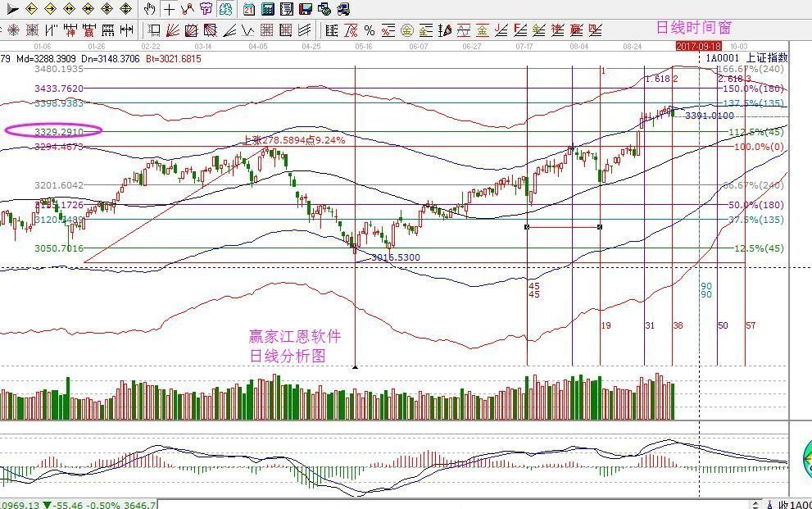812x509 pixels.
Task: Click the slanted red percent line icon
Action: tap(351, 30)
